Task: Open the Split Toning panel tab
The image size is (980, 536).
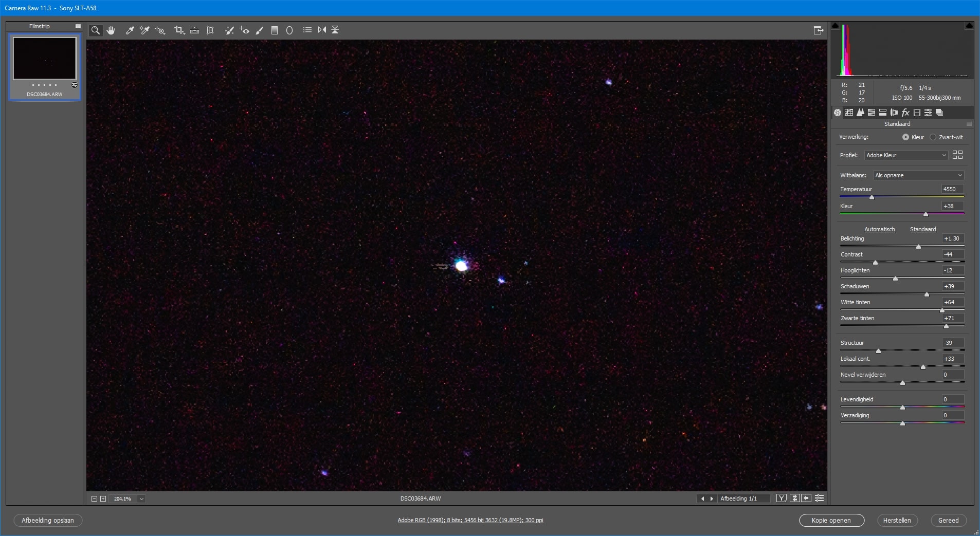Action: [x=883, y=113]
